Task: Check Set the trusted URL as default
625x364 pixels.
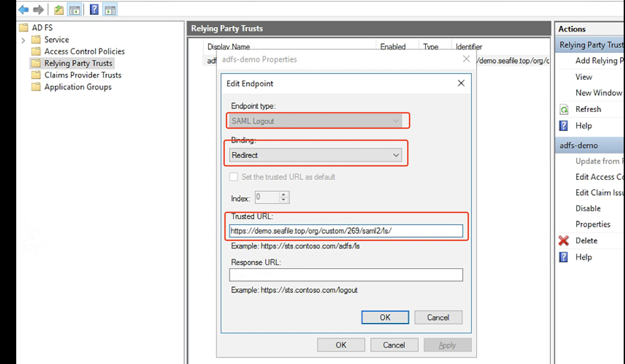Action: [233, 177]
